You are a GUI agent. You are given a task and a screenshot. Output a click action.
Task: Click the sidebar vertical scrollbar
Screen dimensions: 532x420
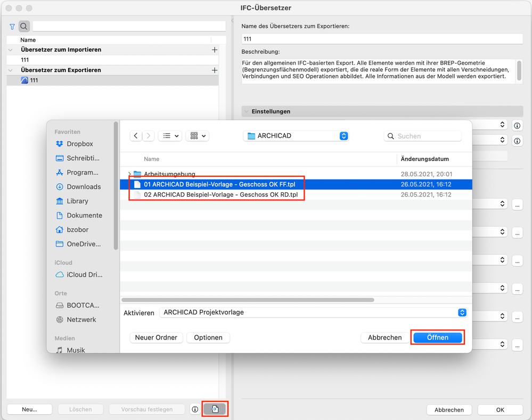tap(116, 185)
